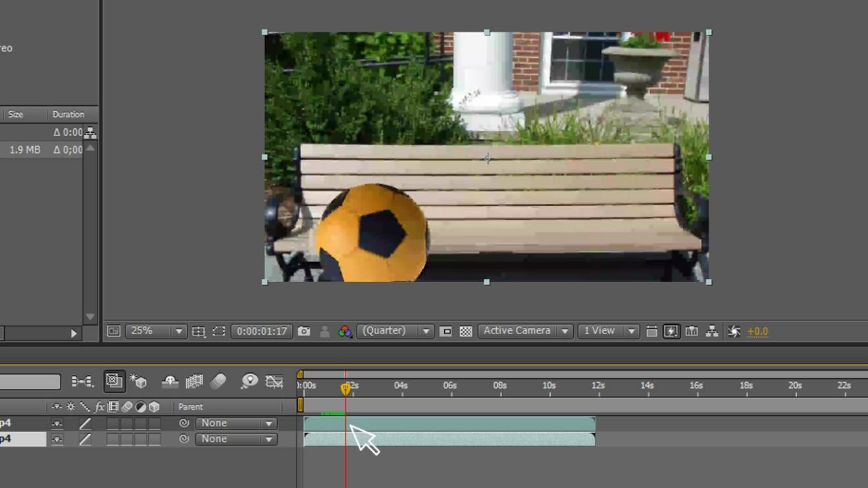Screen dimensions: 868x488
Task: Click the Brainstorm lightbulb icon
Action: (x=249, y=381)
